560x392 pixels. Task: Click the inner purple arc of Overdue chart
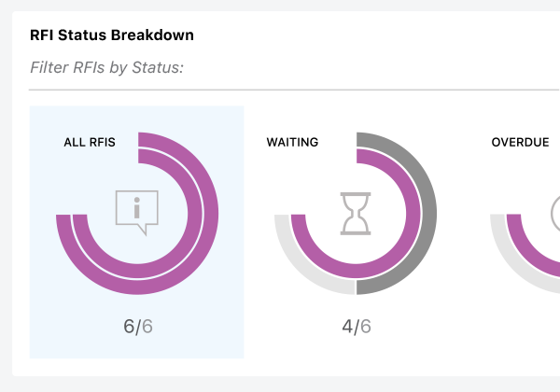click(x=525, y=250)
